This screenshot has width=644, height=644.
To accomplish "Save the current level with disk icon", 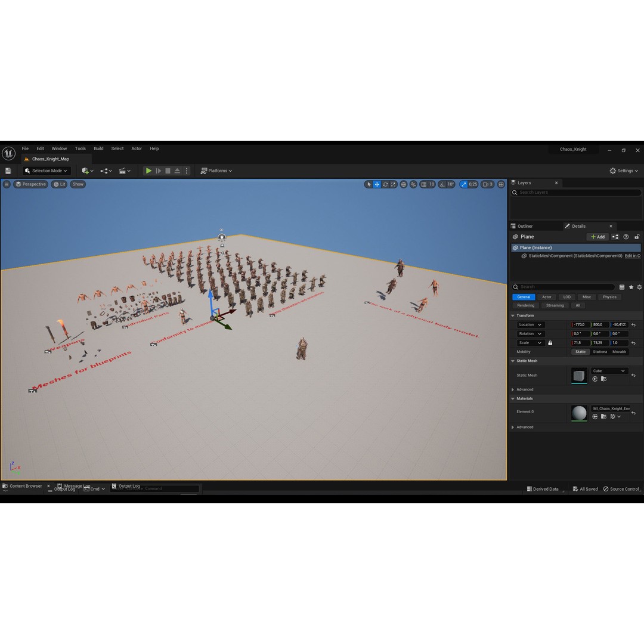I will pos(8,171).
